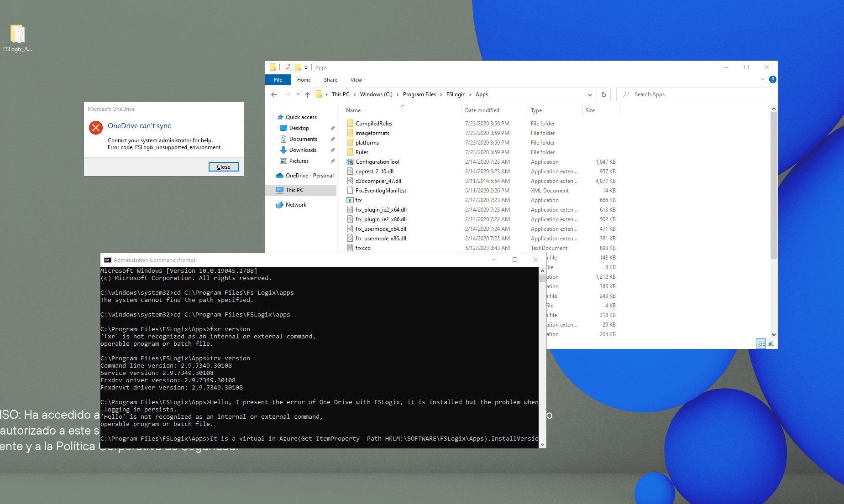Select the Rules folder icon
The width and height of the screenshot is (844, 504).
pos(350,152)
